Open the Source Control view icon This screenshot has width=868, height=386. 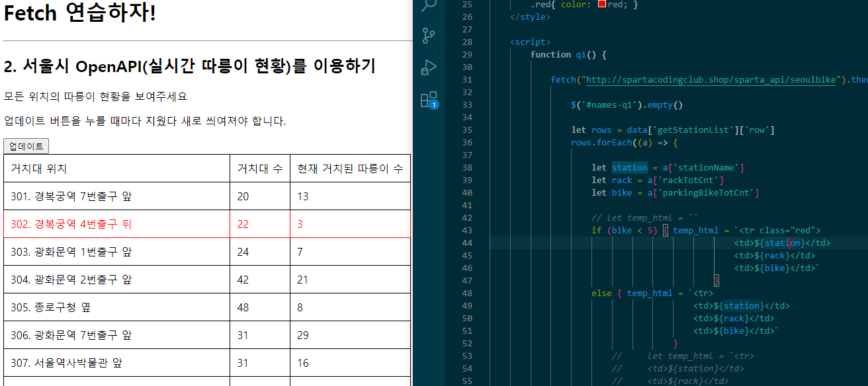(x=429, y=35)
